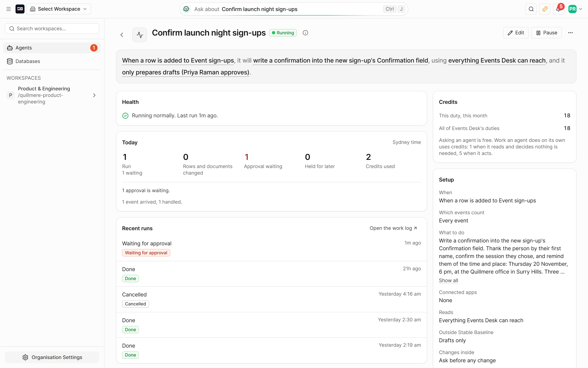The height and width of the screenshot is (368, 588).
Task: Click the green health check icon
Action: tap(125, 116)
